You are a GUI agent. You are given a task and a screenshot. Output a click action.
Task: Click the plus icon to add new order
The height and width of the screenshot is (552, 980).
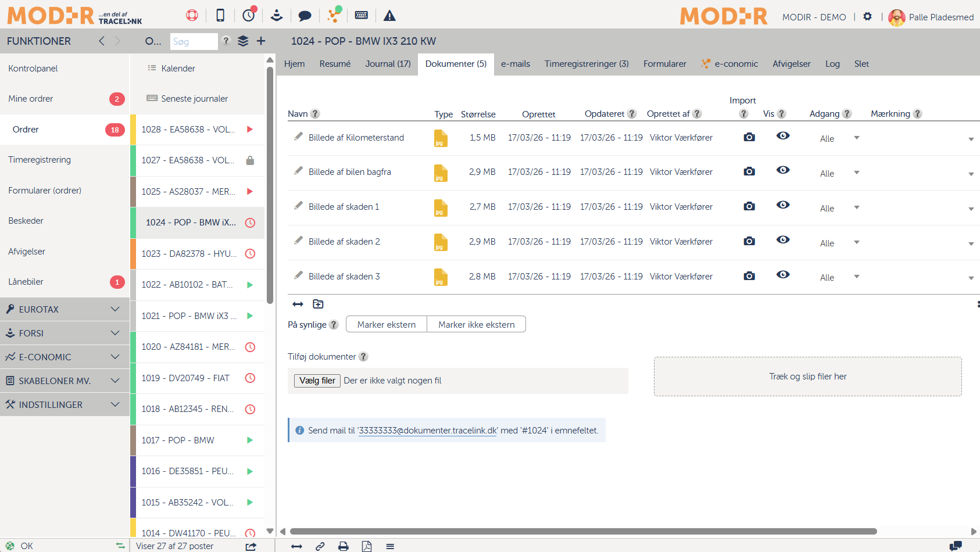point(261,41)
